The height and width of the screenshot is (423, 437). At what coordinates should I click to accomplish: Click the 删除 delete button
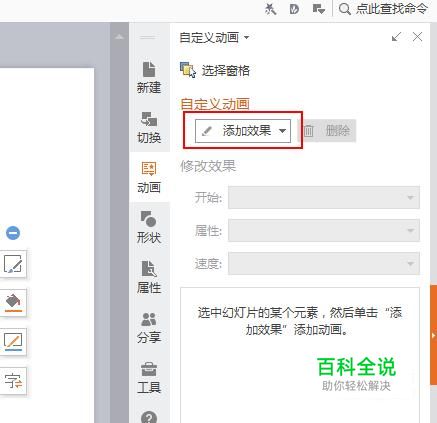pos(328,131)
